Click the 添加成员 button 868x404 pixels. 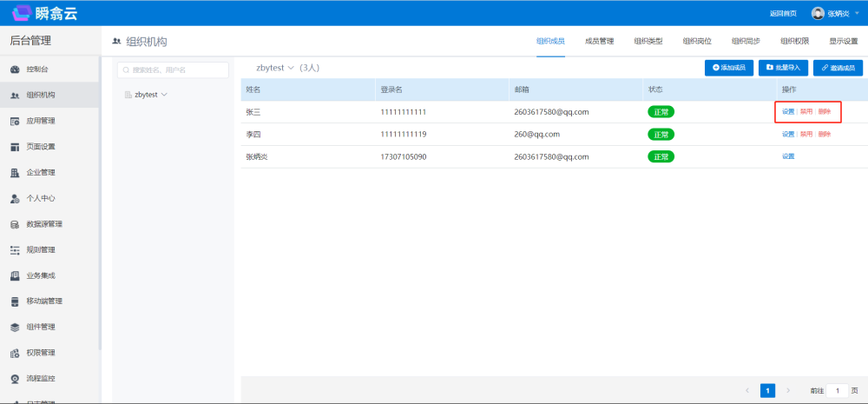[729, 68]
